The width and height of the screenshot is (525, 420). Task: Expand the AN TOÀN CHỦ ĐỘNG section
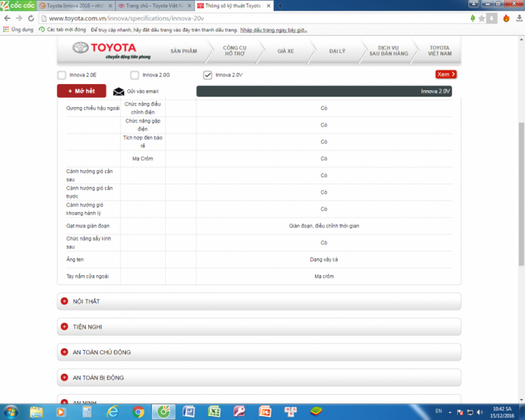click(x=259, y=352)
